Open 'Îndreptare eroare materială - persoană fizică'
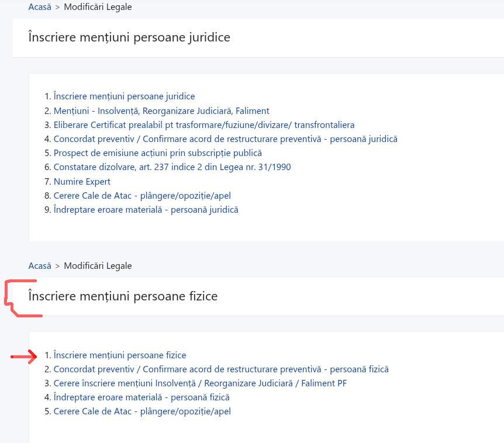This screenshot has width=504, height=443. (x=141, y=397)
